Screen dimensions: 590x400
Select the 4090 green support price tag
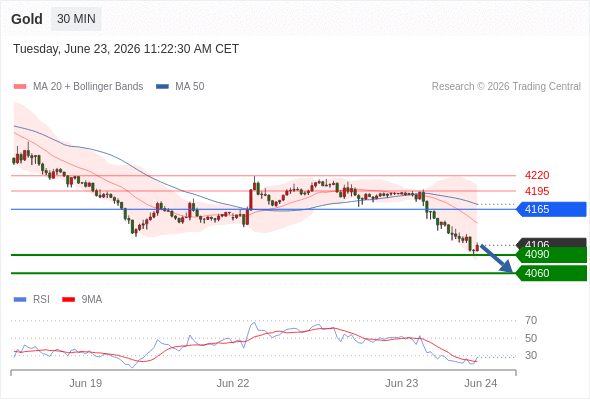coord(551,255)
